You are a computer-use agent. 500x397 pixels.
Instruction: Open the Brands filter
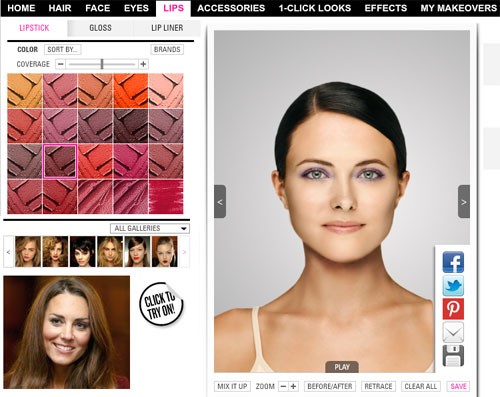167,49
